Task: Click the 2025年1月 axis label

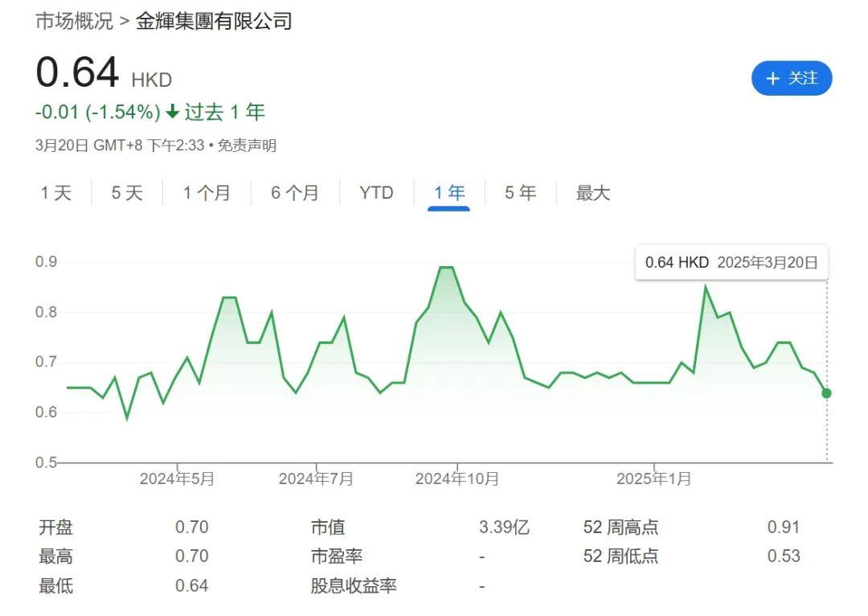Action: [653, 478]
